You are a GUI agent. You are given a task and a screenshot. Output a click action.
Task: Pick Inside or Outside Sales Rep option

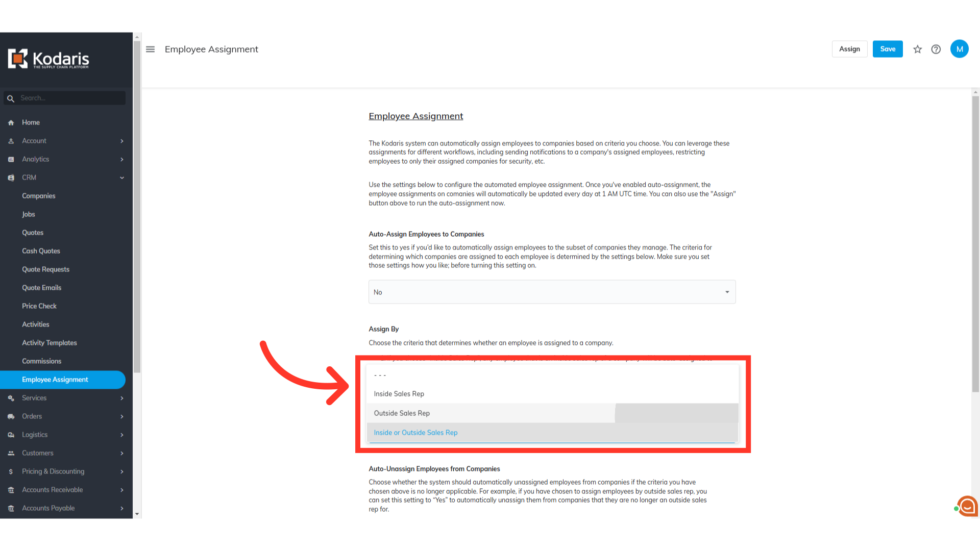(552, 433)
